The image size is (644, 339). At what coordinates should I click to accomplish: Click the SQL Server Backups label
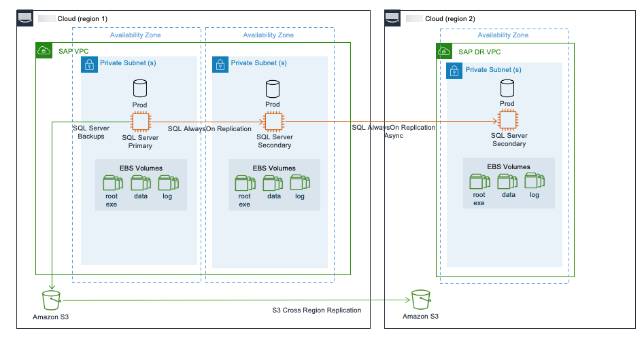point(90,132)
